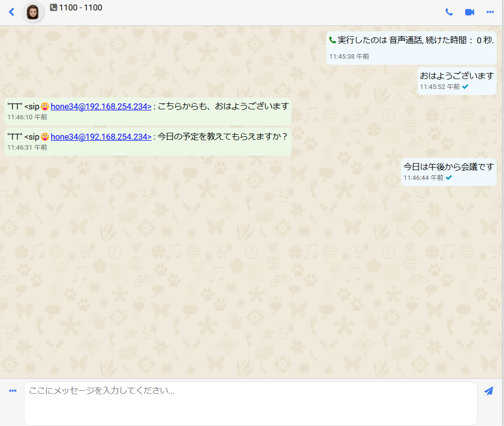Click the 11:45:38 午前 call timestamp

coord(349,56)
